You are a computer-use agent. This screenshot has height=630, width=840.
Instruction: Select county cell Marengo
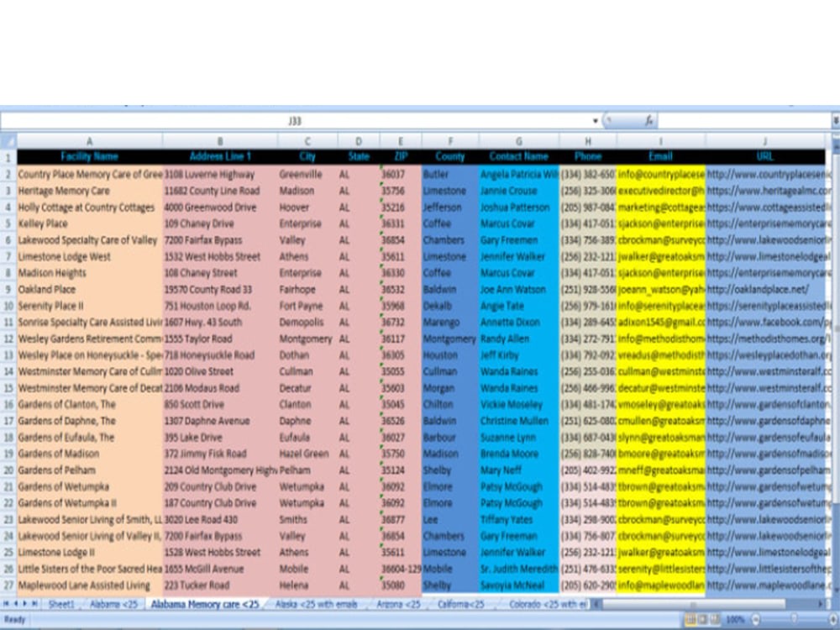click(x=450, y=323)
